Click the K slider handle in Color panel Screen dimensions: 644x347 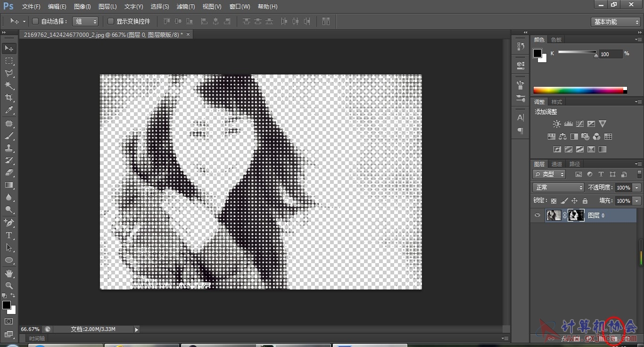click(x=596, y=55)
